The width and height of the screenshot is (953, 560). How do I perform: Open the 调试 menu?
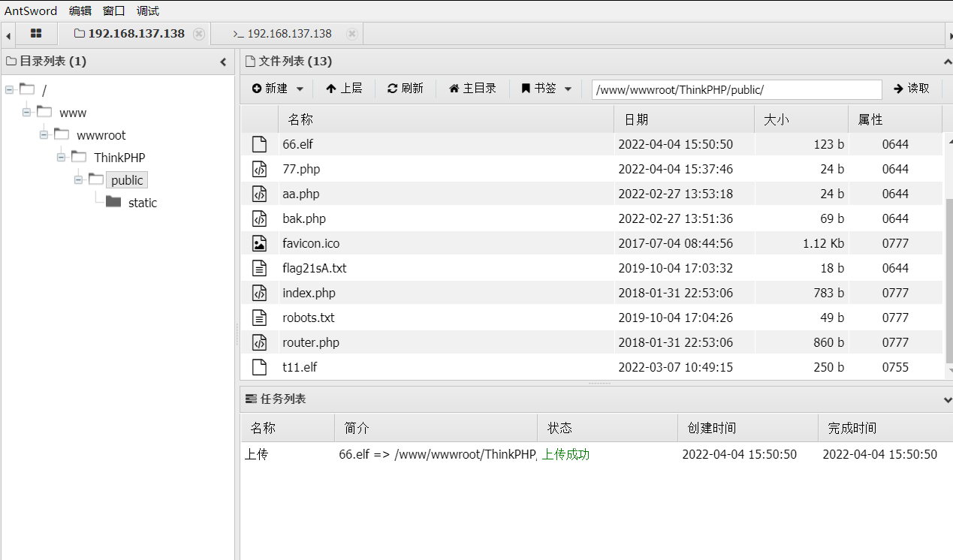click(148, 11)
